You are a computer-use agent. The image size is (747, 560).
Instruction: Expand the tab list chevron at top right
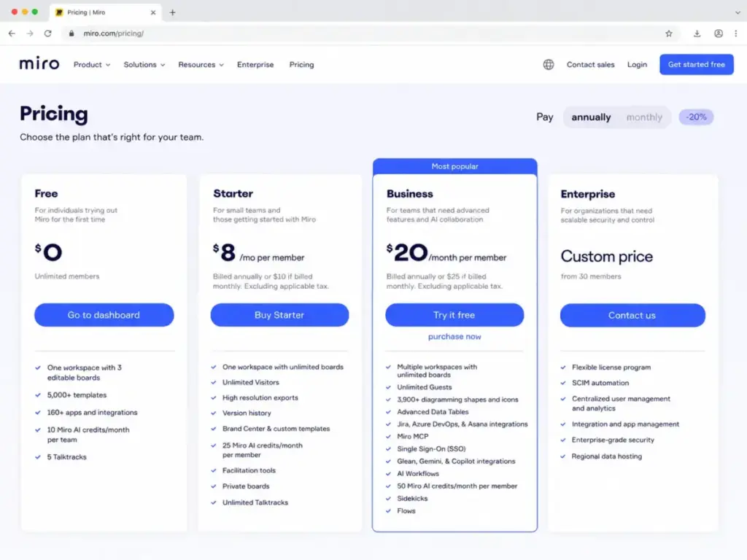(738, 12)
